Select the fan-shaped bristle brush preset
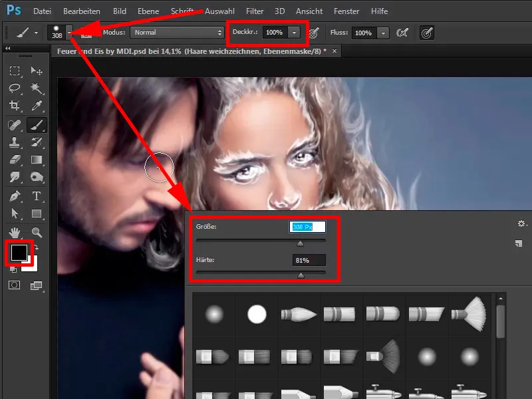 coord(469,314)
